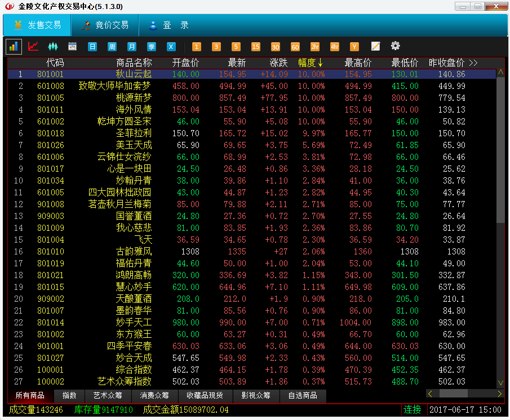Click the horizontal scrollbar thumb
The width and height of the screenshot is (510, 420).
point(454,394)
